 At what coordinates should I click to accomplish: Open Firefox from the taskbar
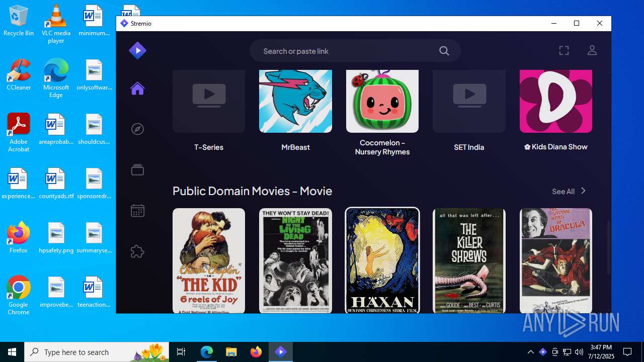click(x=256, y=352)
